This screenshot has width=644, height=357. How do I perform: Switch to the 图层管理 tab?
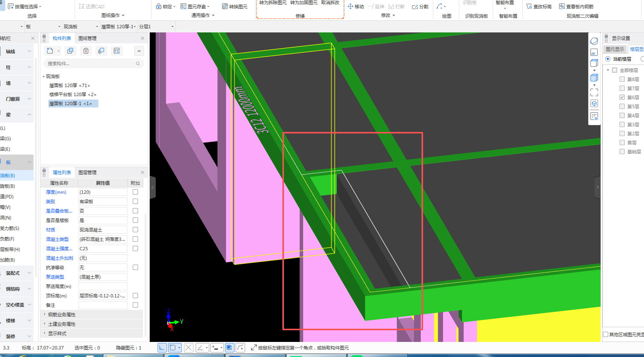[87, 172]
